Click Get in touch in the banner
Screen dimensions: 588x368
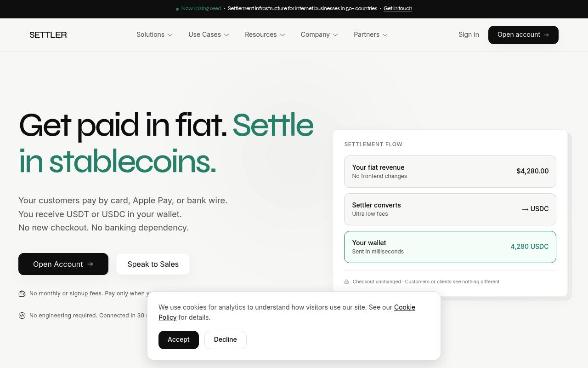click(398, 9)
